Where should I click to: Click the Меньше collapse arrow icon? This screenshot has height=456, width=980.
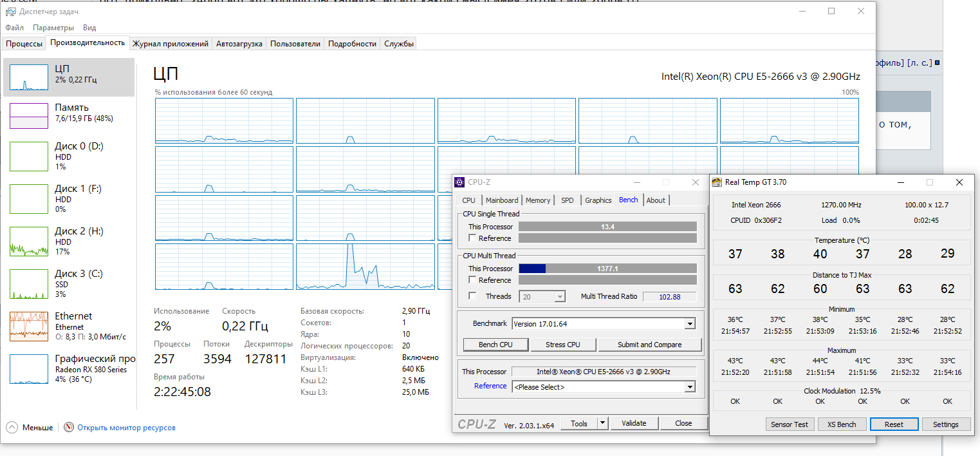[12, 427]
